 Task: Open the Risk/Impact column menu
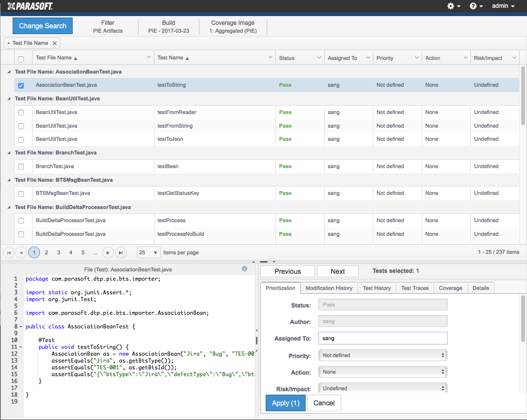pos(514,57)
